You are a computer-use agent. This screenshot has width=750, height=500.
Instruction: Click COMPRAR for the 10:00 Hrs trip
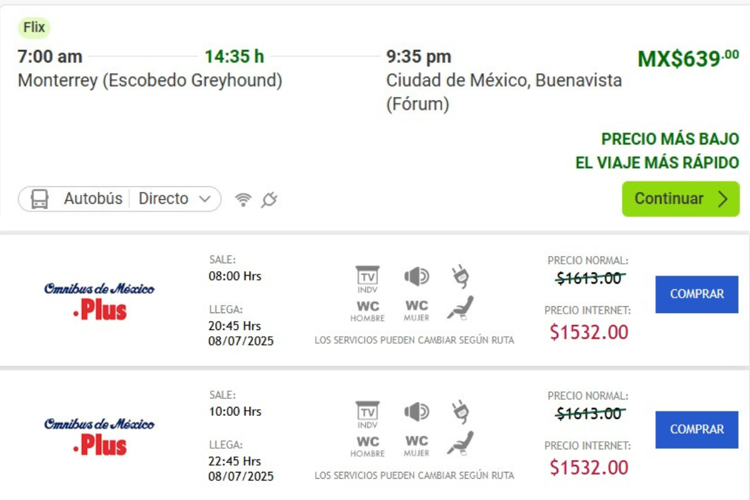[696, 430]
